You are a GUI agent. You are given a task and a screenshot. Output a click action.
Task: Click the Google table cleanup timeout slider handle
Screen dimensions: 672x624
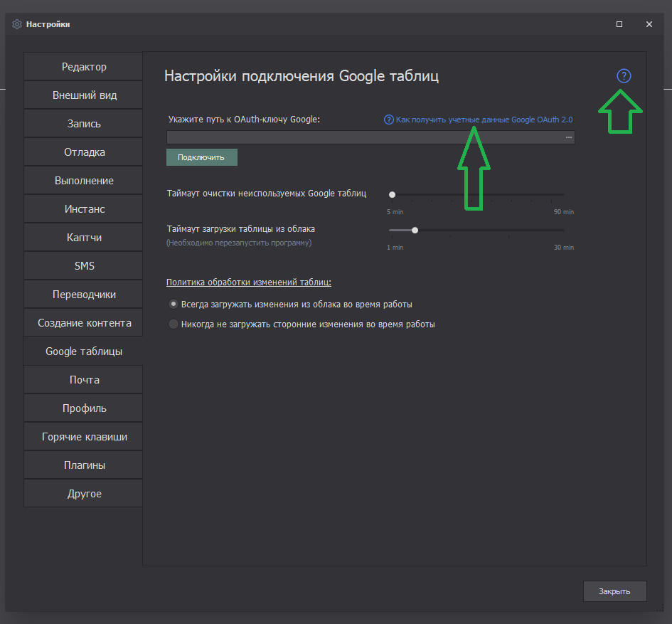(392, 194)
